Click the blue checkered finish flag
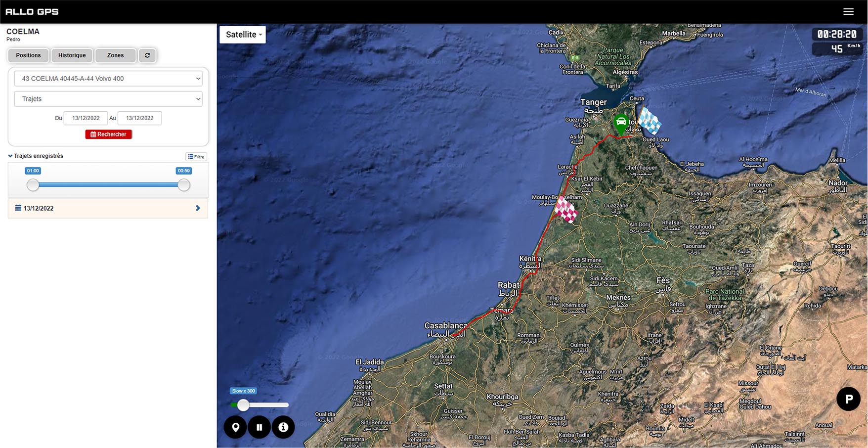This screenshot has width=868, height=448. pyautogui.click(x=650, y=121)
